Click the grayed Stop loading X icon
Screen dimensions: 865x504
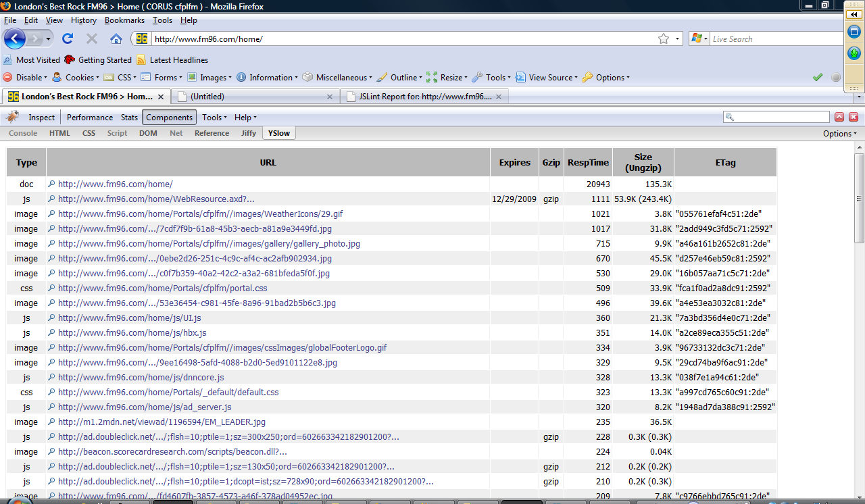point(92,39)
